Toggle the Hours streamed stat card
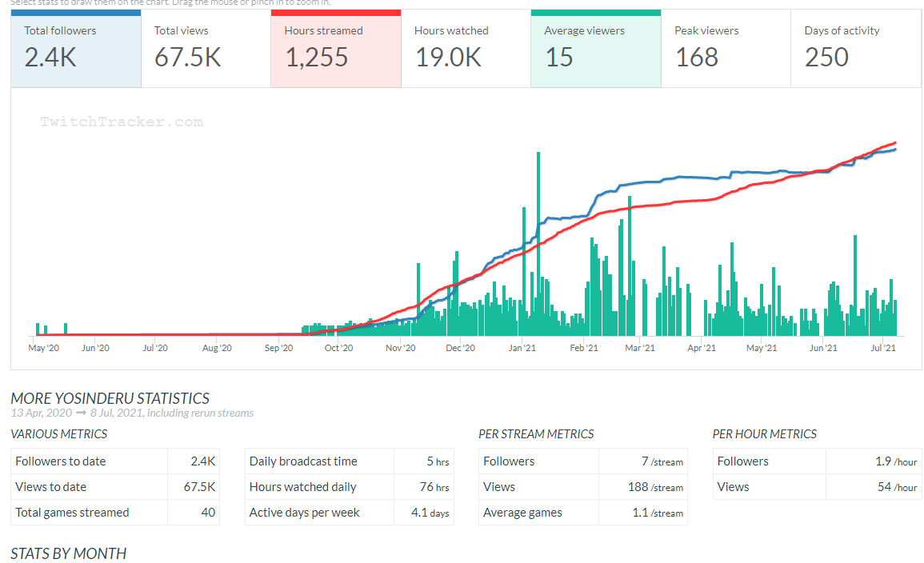 336,49
